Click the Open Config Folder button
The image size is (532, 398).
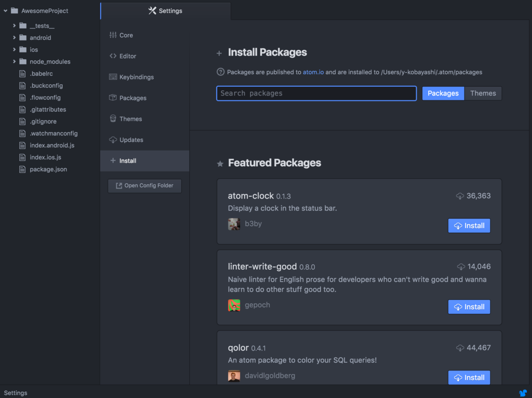coord(144,185)
